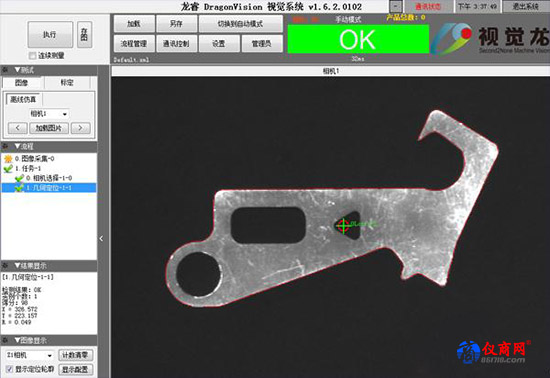This screenshot has height=378, width=550.
Task: Open the image display camera dropdown
Action: (x=29, y=355)
